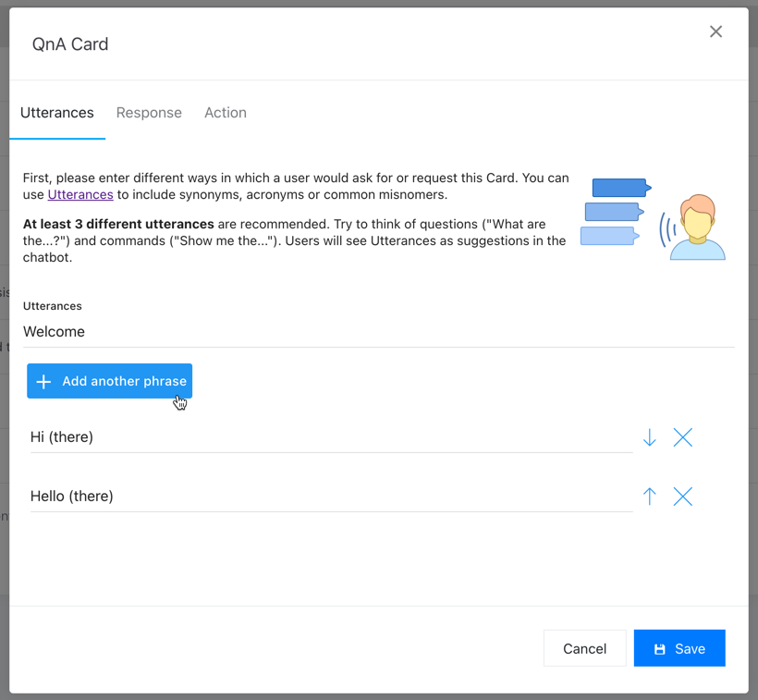758x700 pixels.
Task: Open the Action tab
Action: [226, 113]
